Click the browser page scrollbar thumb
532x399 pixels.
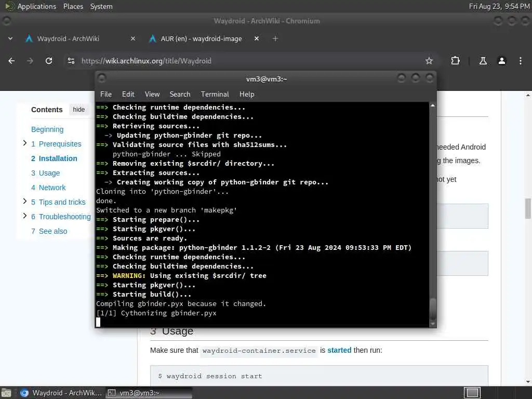528,209
